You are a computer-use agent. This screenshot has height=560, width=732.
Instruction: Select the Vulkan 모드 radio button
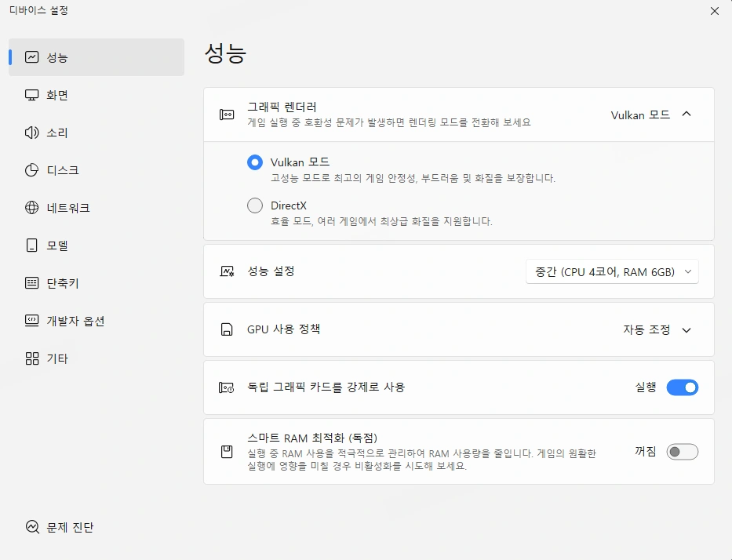255,162
